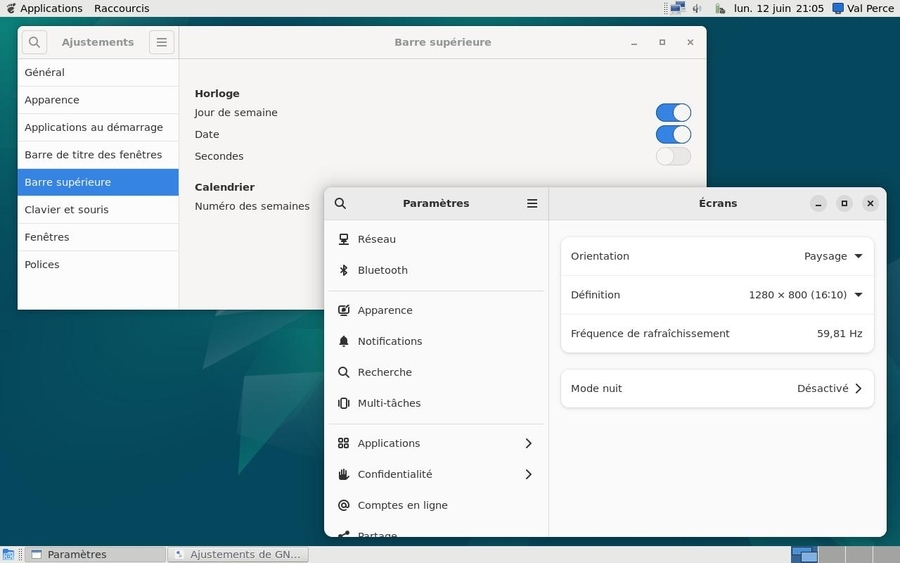The width and height of the screenshot is (900, 563).
Task: Click the search icon in Ajustements window
Action: click(34, 42)
